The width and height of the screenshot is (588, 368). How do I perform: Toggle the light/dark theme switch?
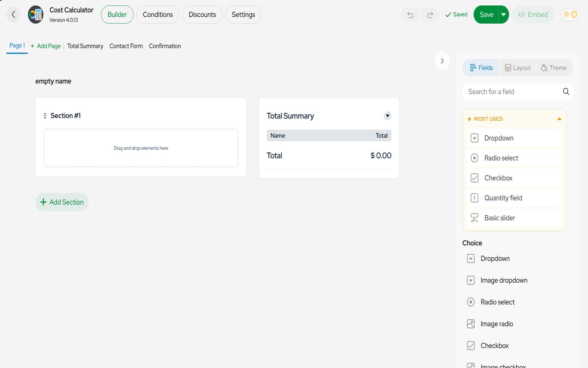tap(570, 14)
